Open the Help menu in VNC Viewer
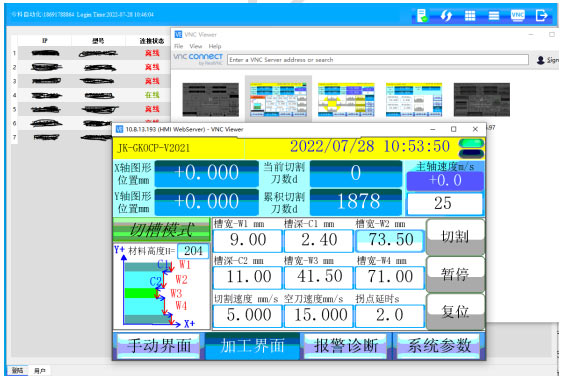The image size is (562, 380). tap(215, 46)
